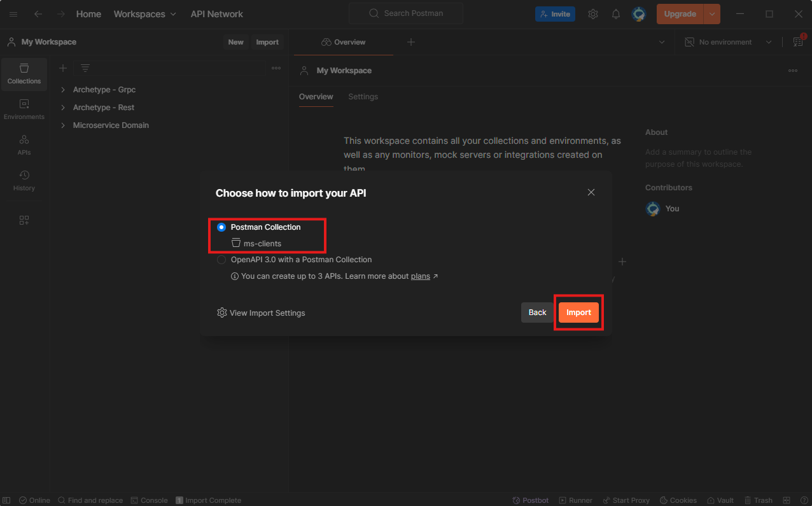Click the Import button in the dialog

click(579, 313)
